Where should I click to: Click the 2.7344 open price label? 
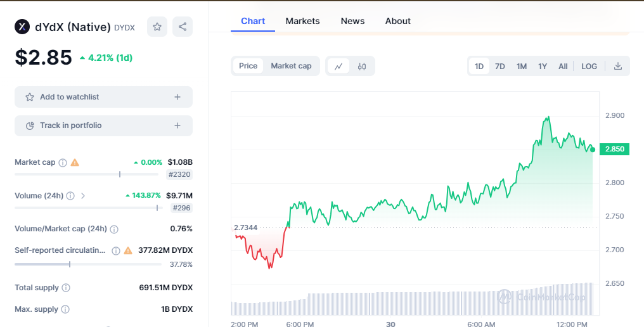[x=245, y=228]
